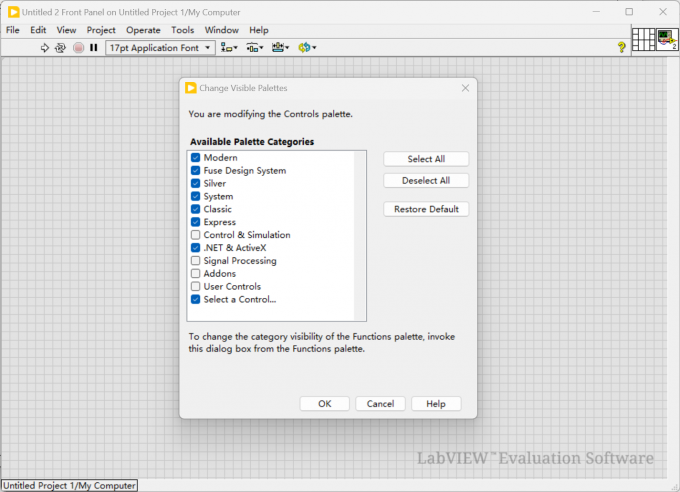This screenshot has width=680, height=492.
Task: Click the dialog's Help button
Action: 436,404
